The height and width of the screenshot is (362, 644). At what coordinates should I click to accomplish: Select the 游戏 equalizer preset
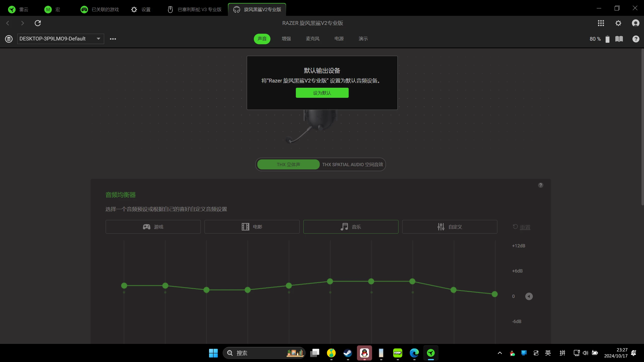(153, 227)
